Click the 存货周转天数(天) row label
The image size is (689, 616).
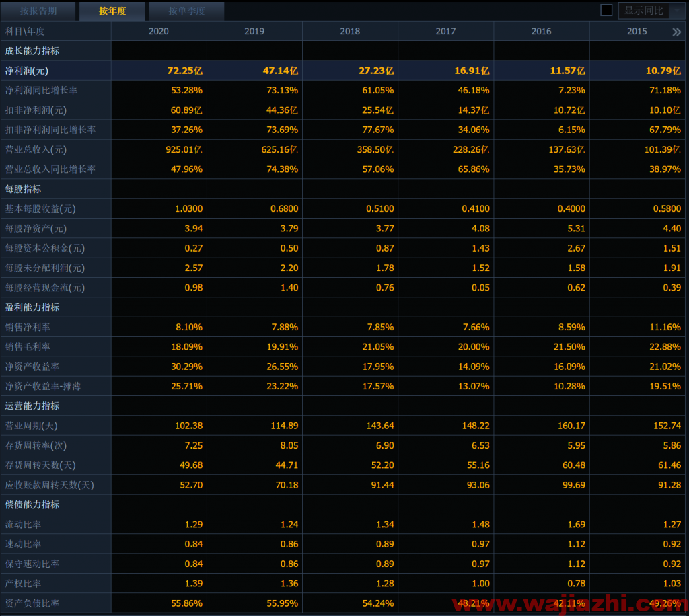pos(40,465)
